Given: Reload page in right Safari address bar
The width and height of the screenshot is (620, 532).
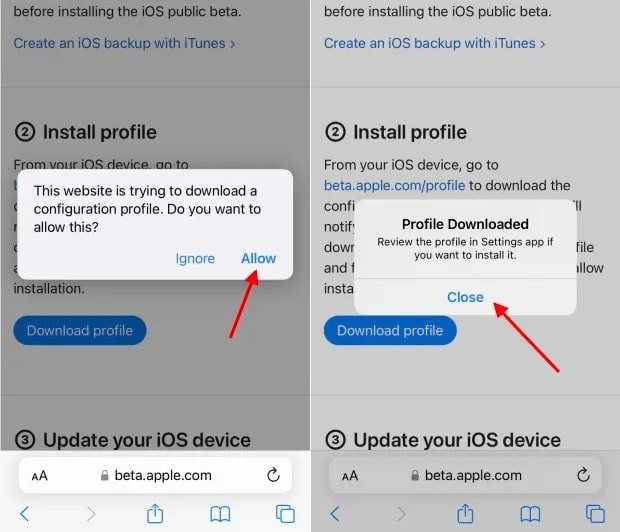Looking at the screenshot, I should (x=583, y=475).
